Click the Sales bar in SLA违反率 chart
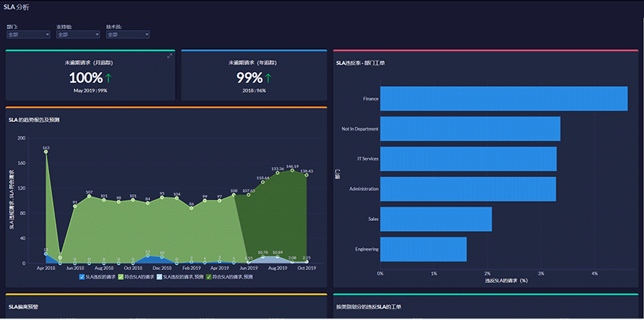This screenshot has height=320, width=644. tap(435, 219)
